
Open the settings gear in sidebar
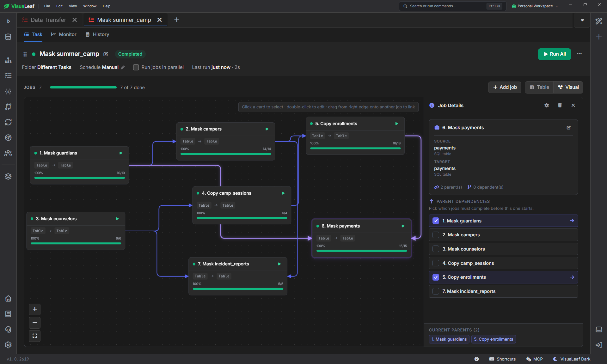point(8,345)
